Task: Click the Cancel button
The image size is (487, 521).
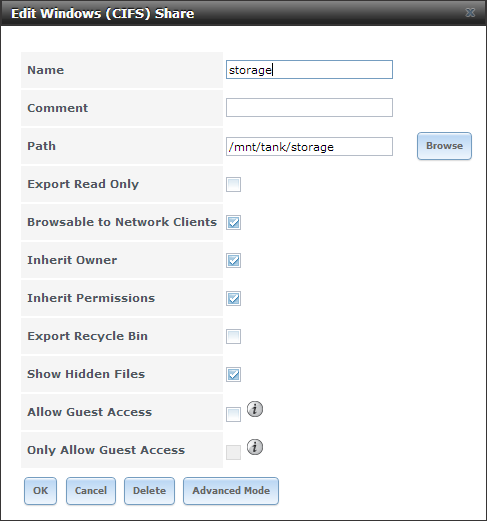Action: (91, 491)
